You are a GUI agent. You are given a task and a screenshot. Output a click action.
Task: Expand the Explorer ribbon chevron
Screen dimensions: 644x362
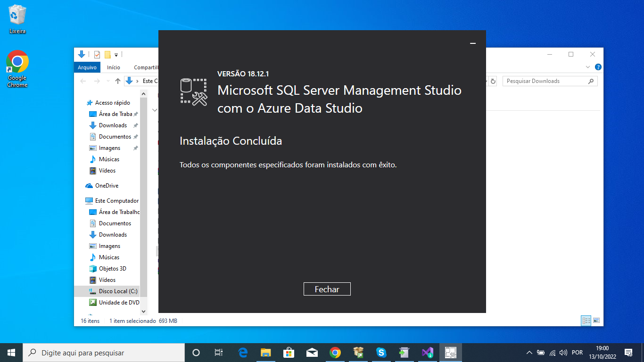587,67
